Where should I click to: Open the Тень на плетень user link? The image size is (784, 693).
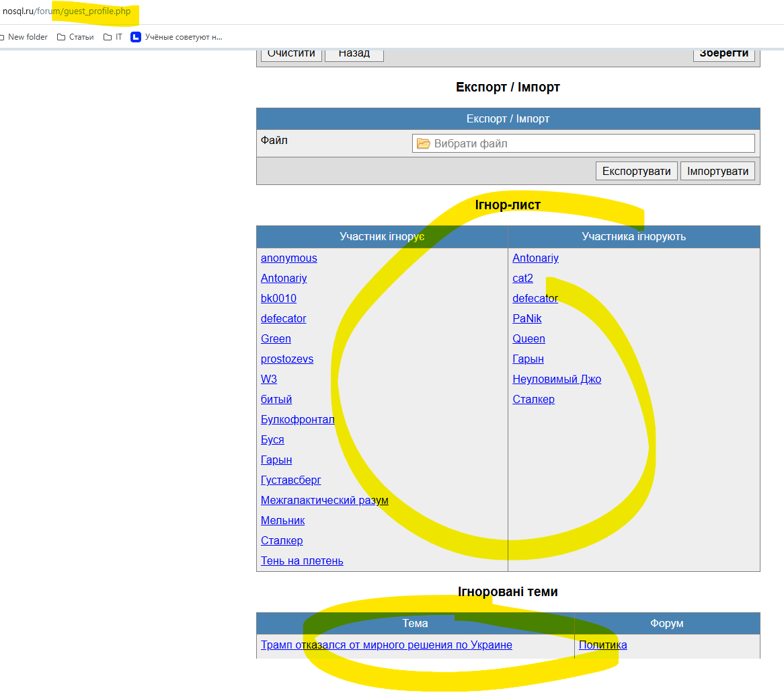tap(302, 561)
